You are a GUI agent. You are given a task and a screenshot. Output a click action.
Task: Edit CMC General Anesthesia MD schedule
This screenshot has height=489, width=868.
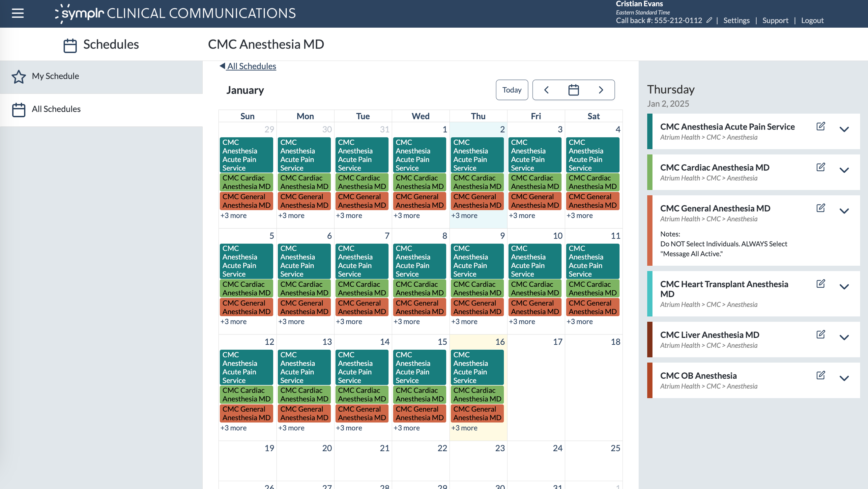[821, 208]
